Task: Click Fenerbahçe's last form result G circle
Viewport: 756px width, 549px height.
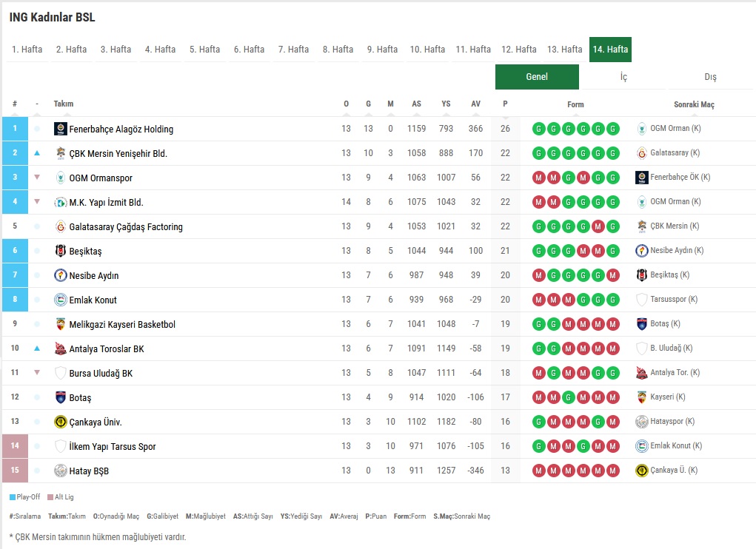Action: [x=613, y=129]
